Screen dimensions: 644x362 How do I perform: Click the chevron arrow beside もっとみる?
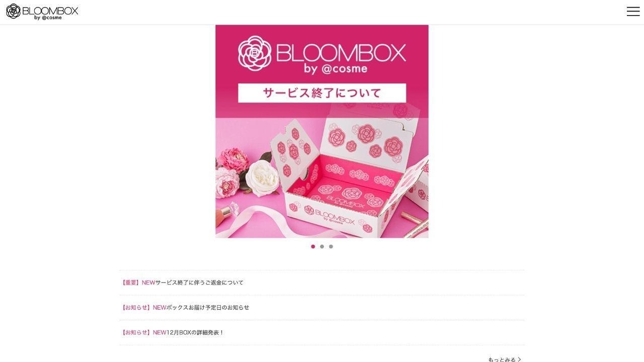520,359
